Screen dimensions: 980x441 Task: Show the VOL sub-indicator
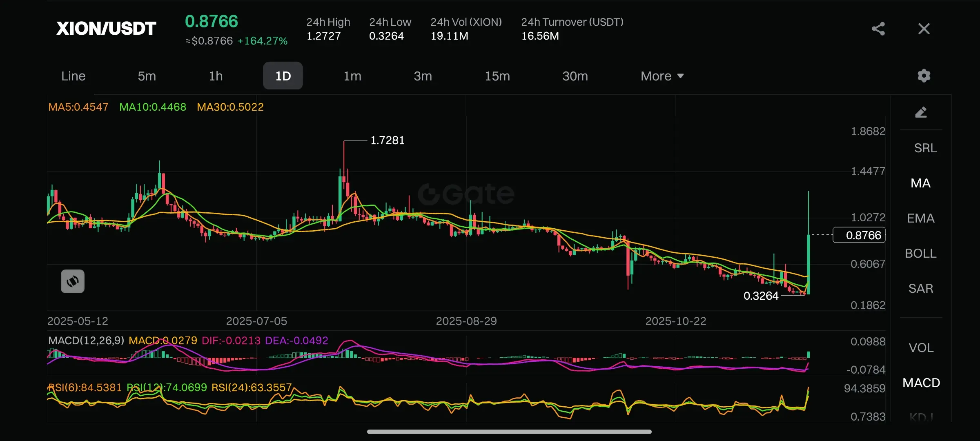click(x=921, y=347)
